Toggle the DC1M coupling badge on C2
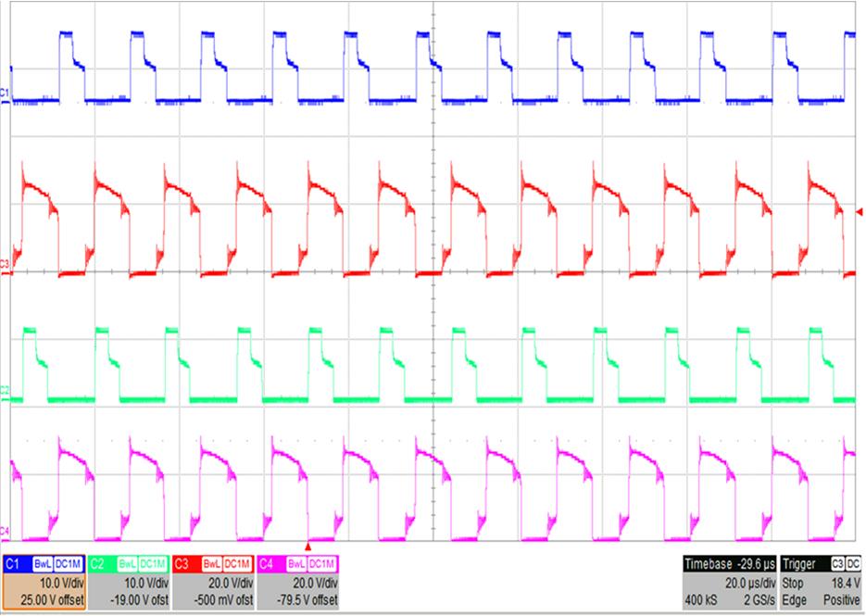Screen dimensions: 866x616 point(154,563)
